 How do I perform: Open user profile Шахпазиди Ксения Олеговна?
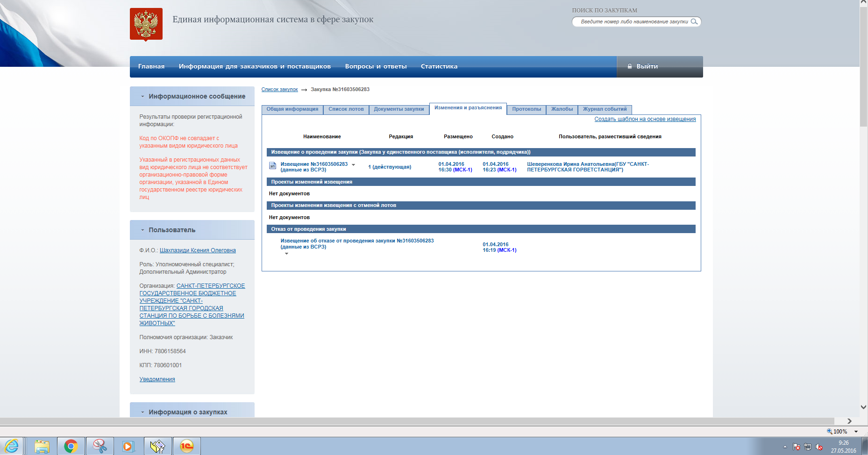click(x=198, y=250)
